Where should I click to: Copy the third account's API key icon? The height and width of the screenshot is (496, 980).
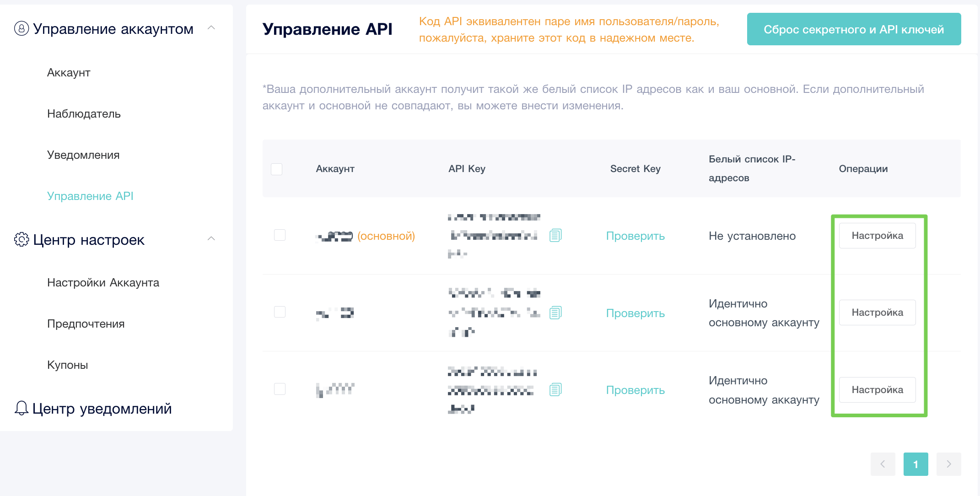(555, 389)
